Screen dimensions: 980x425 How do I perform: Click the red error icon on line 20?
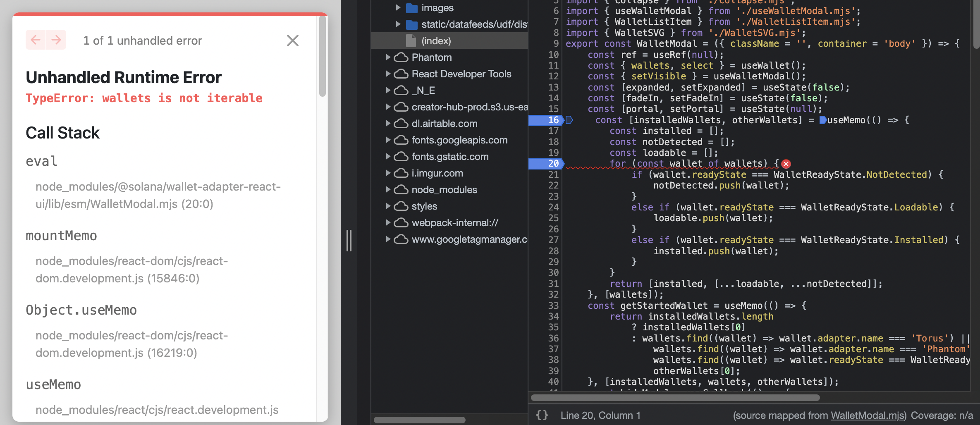[786, 164]
